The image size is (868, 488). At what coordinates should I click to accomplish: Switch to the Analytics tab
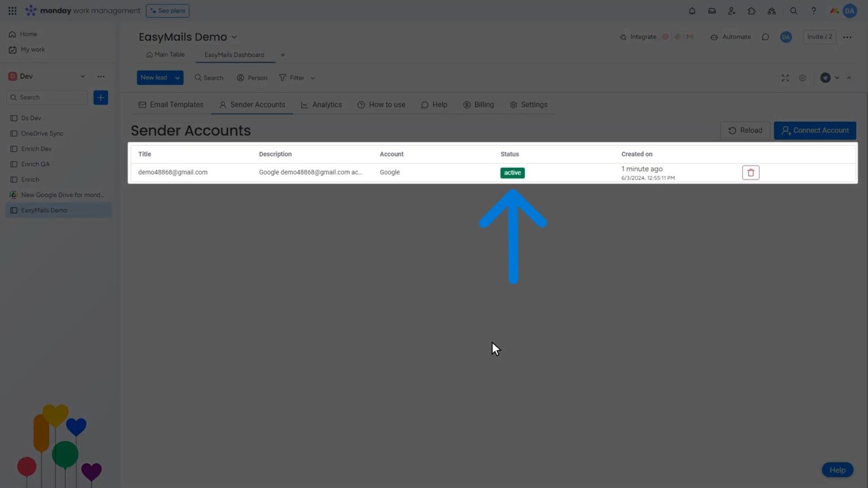tap(322, 104)
